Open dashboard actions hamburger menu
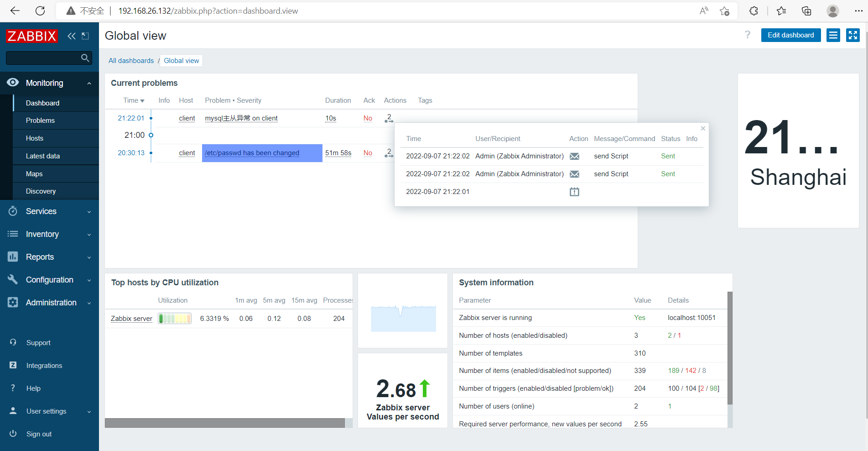868x451 pixels. click(833, 35)
